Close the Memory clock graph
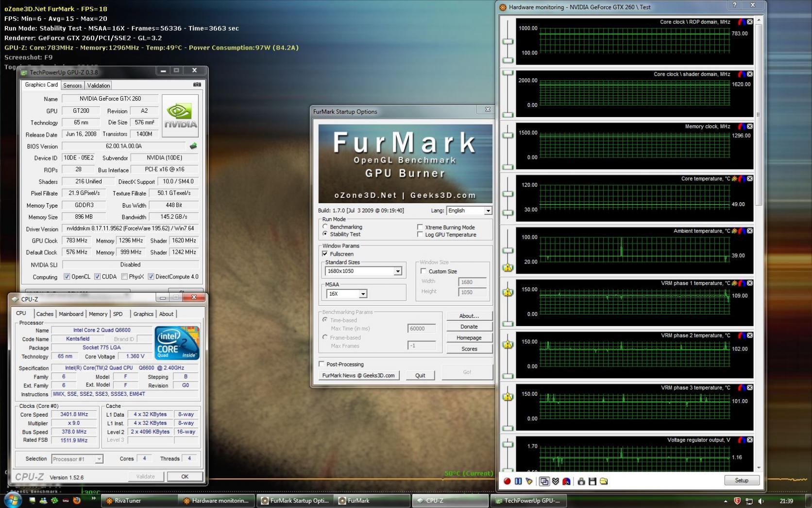The image size is (812, 508). click(750, 126)
